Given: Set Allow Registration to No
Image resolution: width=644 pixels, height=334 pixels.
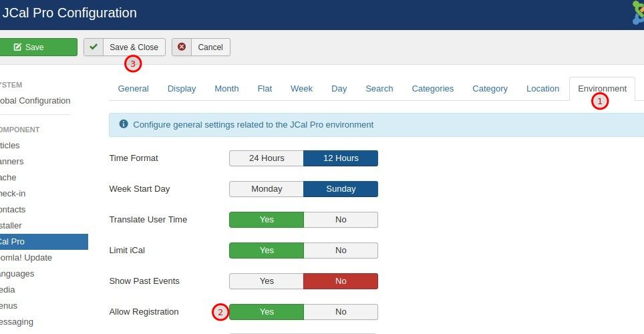Looking at the screenshot, I should point(341,312).
